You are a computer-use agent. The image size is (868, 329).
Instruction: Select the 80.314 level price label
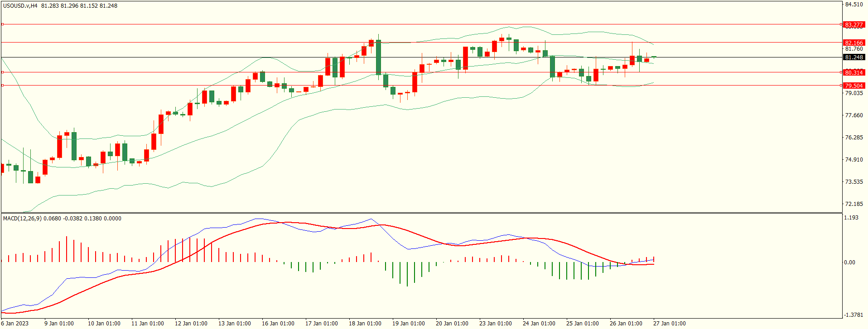click(854, 72)
